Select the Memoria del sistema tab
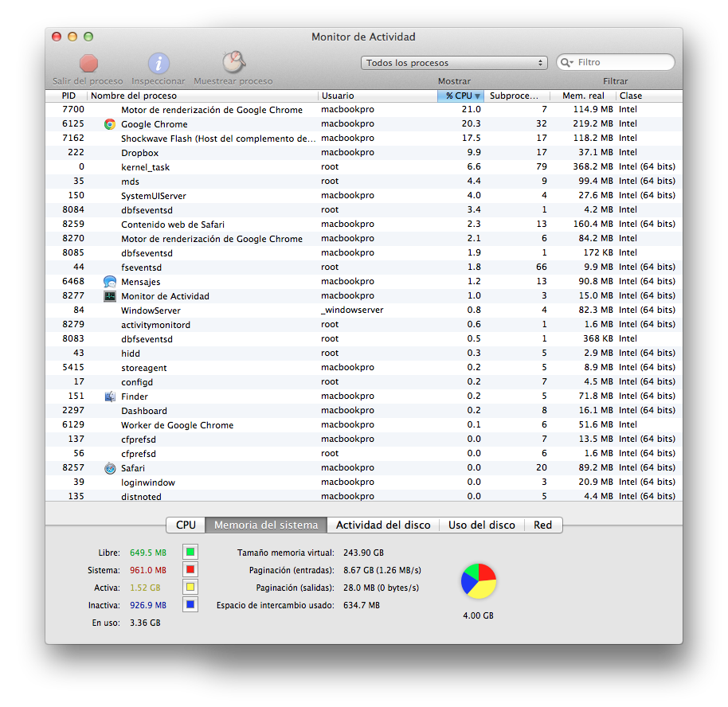Screen dimensions: 728x707 [266, 525]
